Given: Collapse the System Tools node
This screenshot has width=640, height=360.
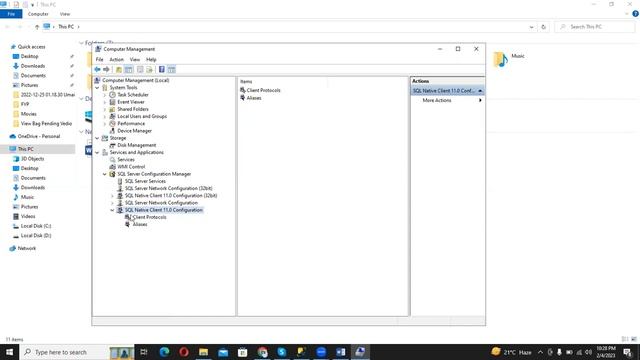Looking at the screenshot, I should pyautogui.click(x=97, y=88).
